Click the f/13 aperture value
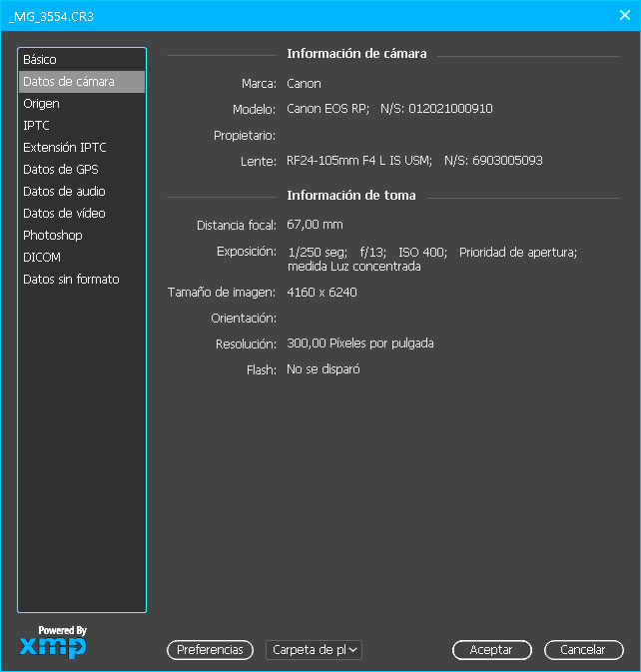 (x=372, y=252)
